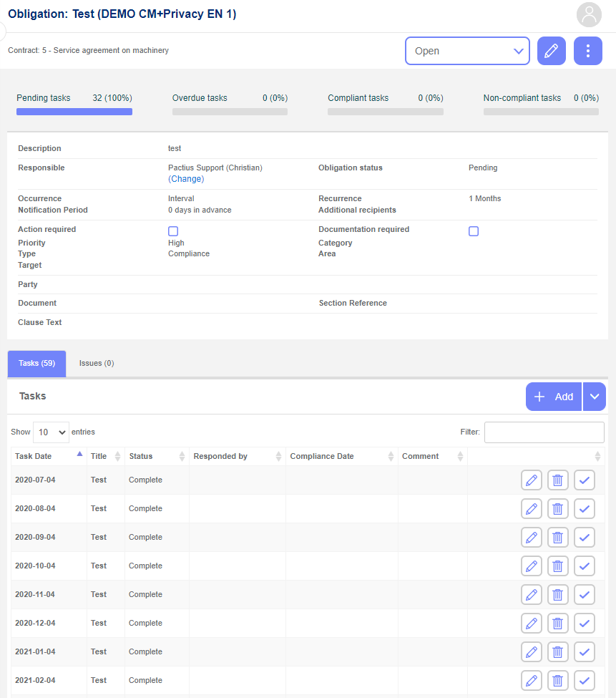The height and width of the screenshot is (698, 616).
Task: Edit the 2020-10-04 task
Action: (x=532, y=566)
